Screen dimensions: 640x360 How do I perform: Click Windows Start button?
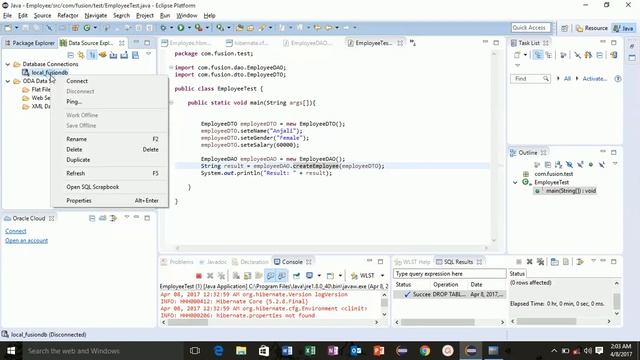pos(11,351)
